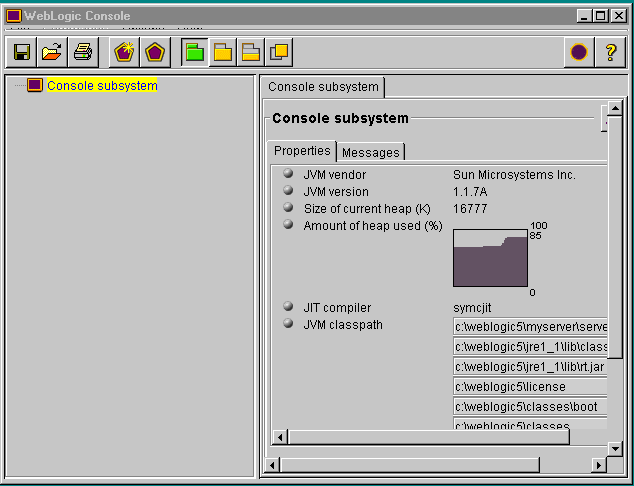The image size is (634, 486).
Task: Click the outer horizontal scrollbar left arrow
Action: 272,465
